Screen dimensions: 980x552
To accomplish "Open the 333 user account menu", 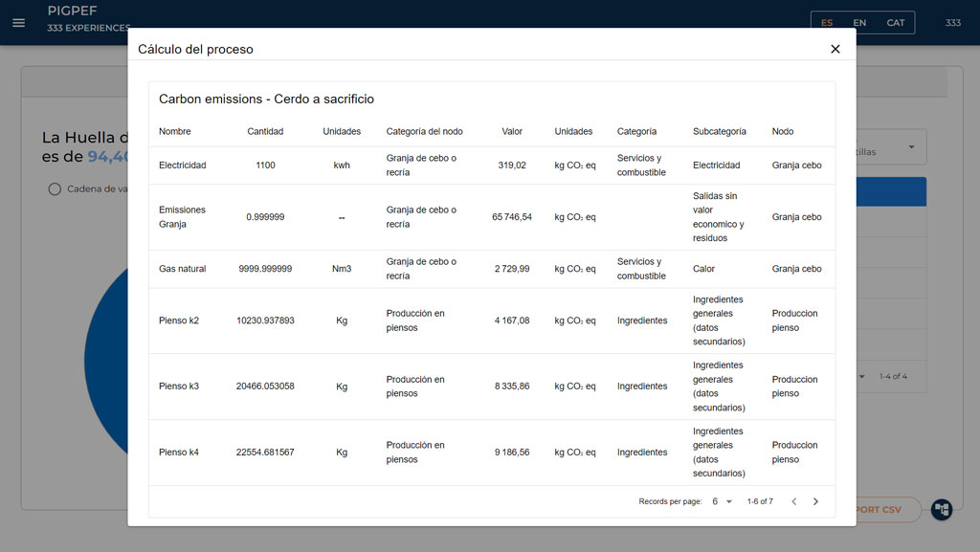I will [952, 23].
